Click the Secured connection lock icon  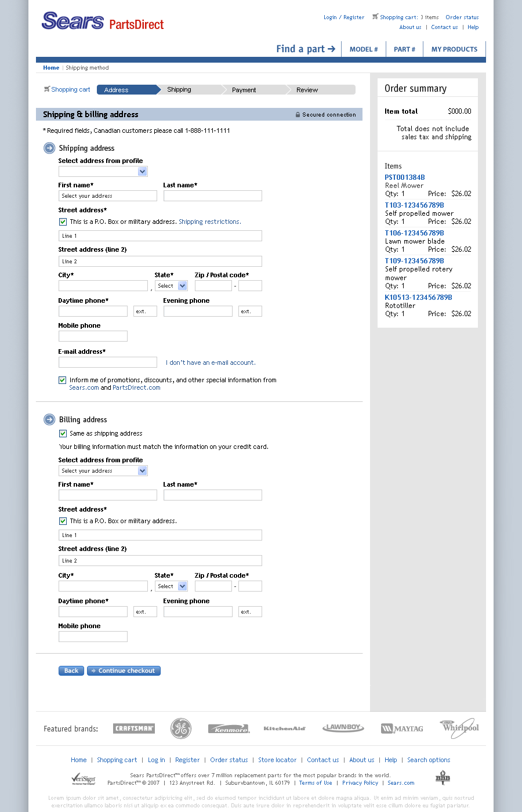298,115
